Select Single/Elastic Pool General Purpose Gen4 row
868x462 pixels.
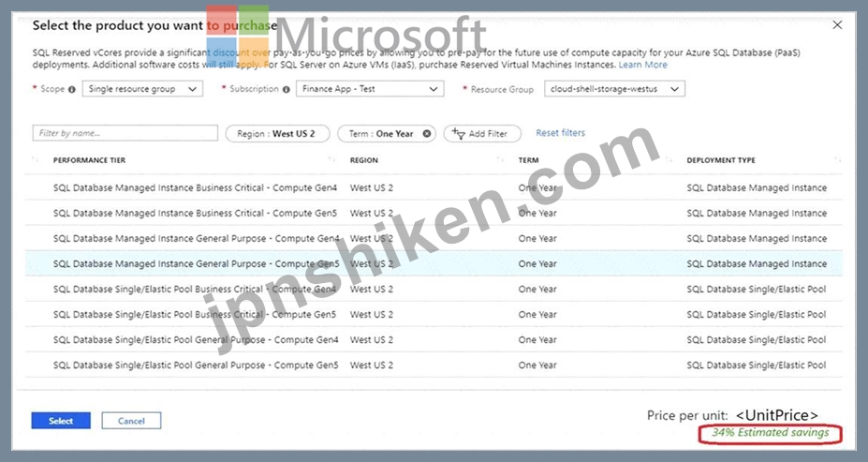434,340
